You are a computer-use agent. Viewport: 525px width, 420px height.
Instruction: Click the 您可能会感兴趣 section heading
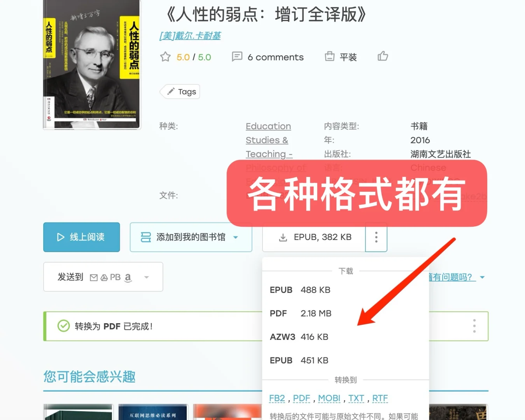point(89,376)
